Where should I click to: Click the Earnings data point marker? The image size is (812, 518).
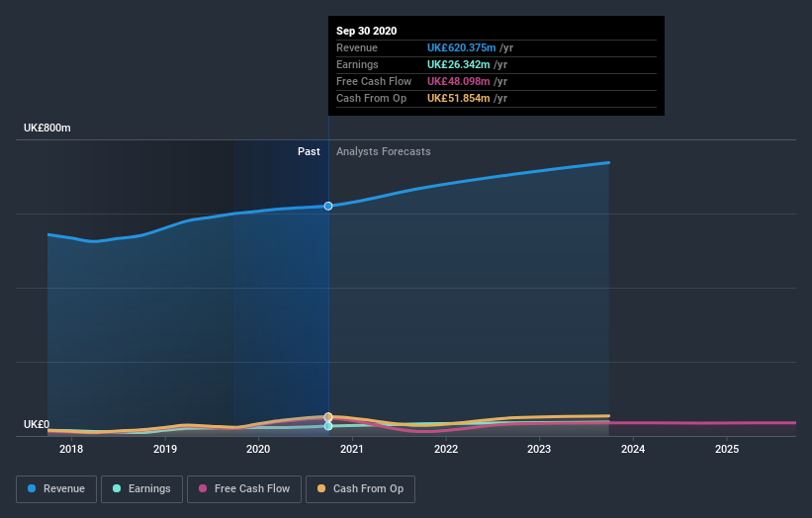point(328,426)
